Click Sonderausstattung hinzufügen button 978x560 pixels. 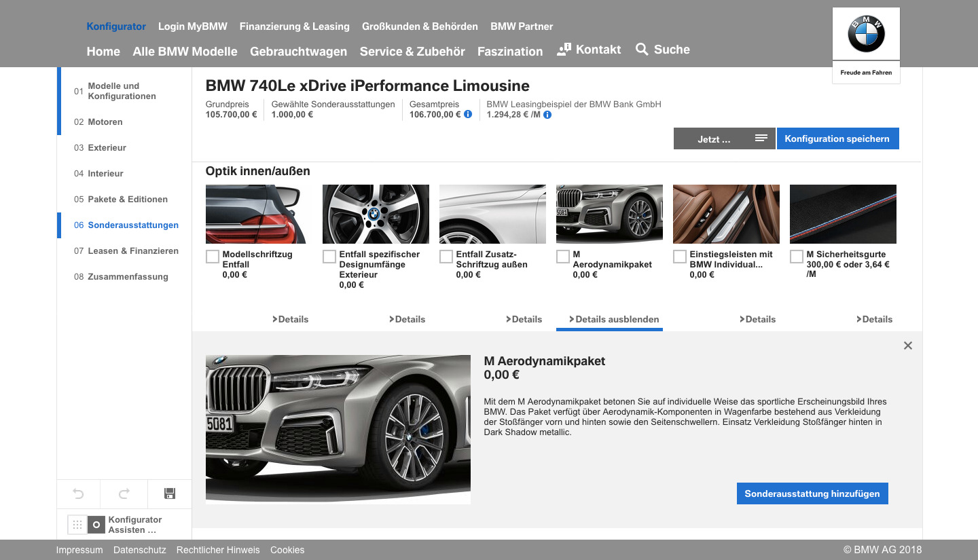click(x=812, y=493)
